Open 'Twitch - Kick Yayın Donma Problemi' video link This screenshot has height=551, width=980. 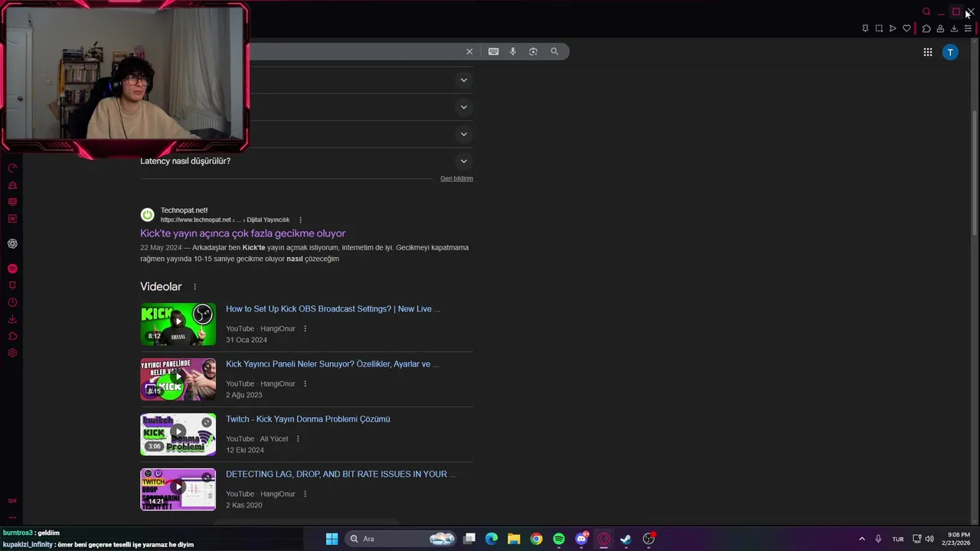[308, 419]
